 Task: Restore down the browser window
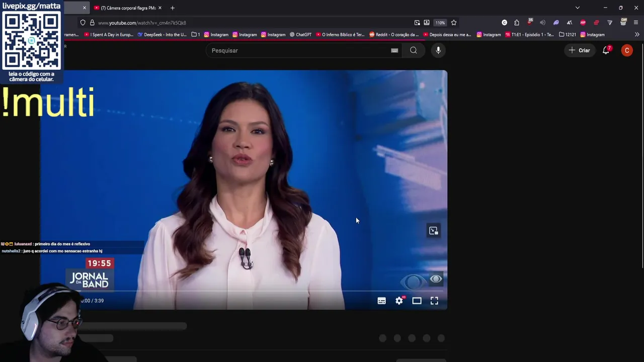click(x=621, y=8)
